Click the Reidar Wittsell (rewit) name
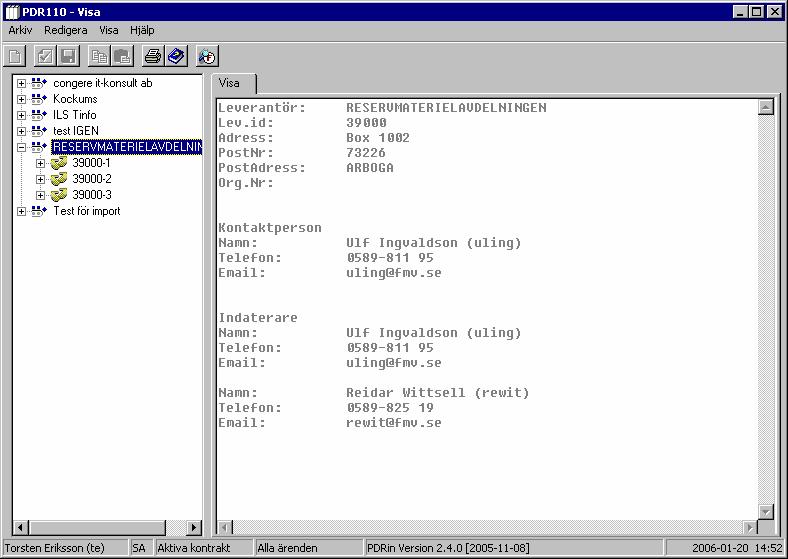This screenshot has width=788, height=559. click(x=438, y=393)
